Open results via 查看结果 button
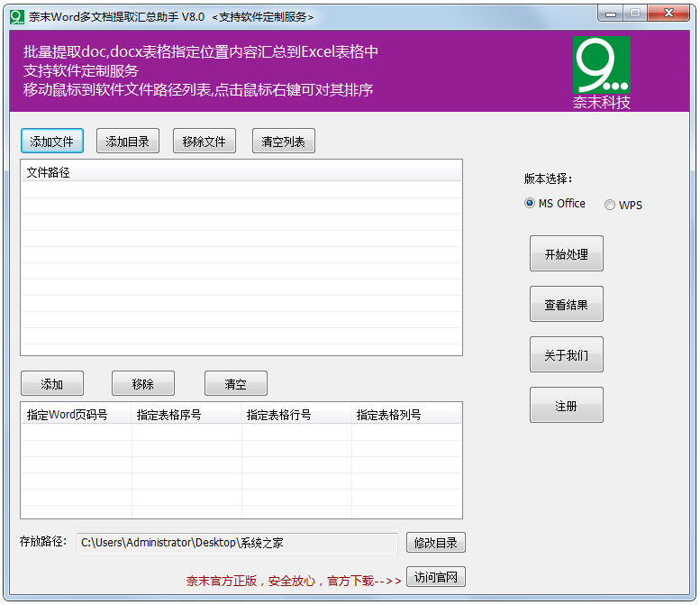 pyautogui.click(x=566, y=305)
